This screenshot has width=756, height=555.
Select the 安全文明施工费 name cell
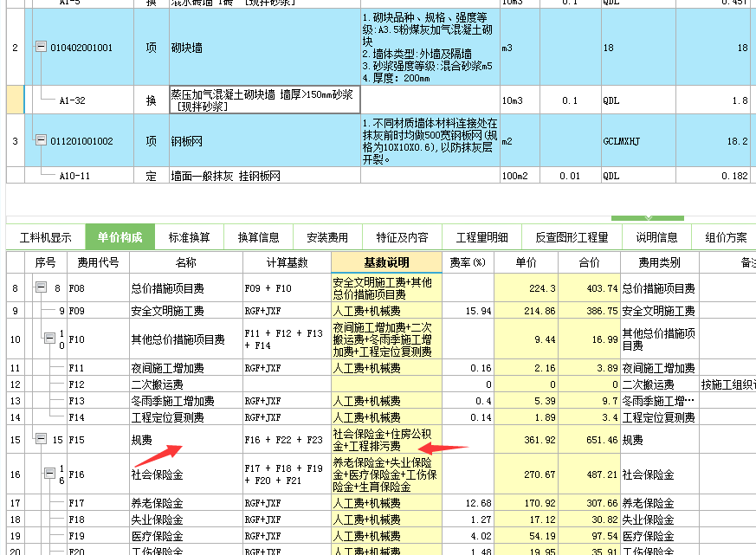coord(186,311)
